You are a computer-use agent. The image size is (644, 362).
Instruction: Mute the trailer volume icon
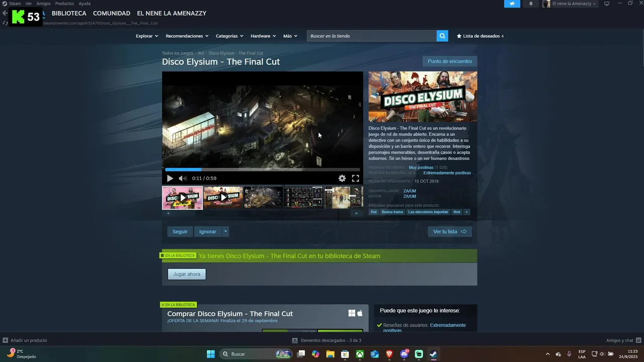tap(183, 178)
